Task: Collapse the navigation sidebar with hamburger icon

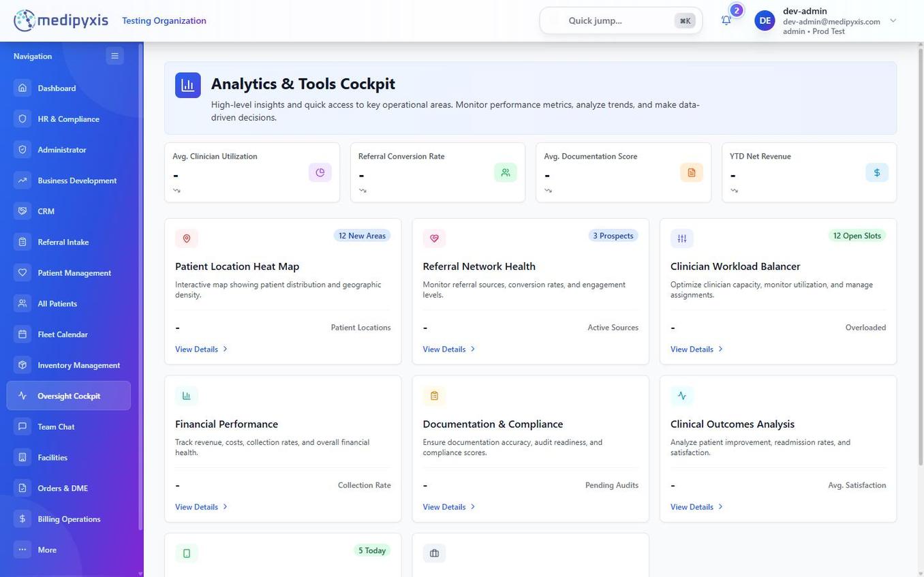Action: [114, 56]
